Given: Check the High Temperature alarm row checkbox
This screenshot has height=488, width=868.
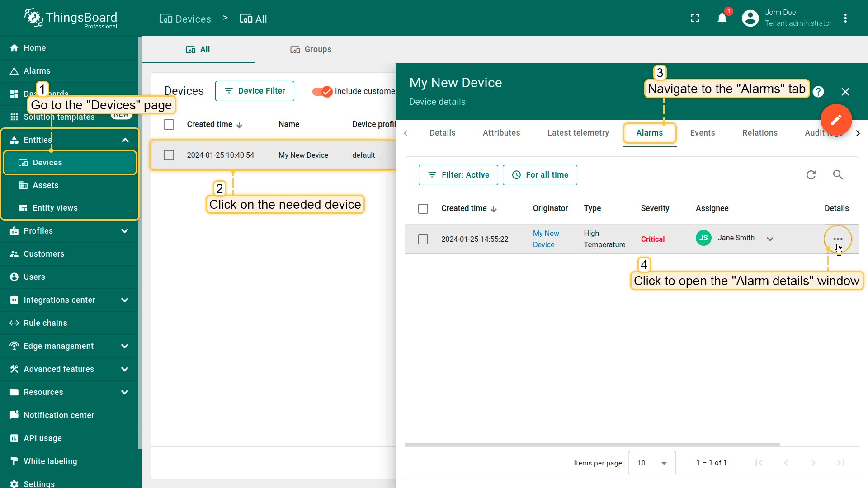Looking at the screenshot, I should click(x=423, y=239).
